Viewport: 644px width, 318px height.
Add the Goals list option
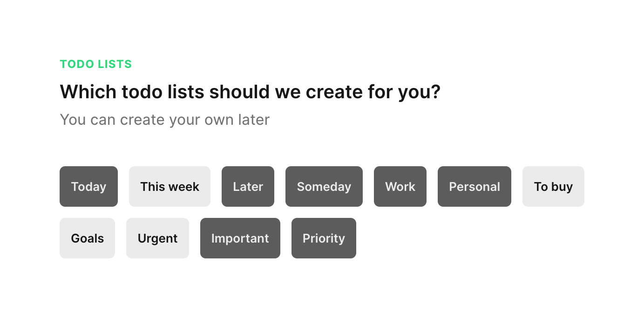point(87,238)
